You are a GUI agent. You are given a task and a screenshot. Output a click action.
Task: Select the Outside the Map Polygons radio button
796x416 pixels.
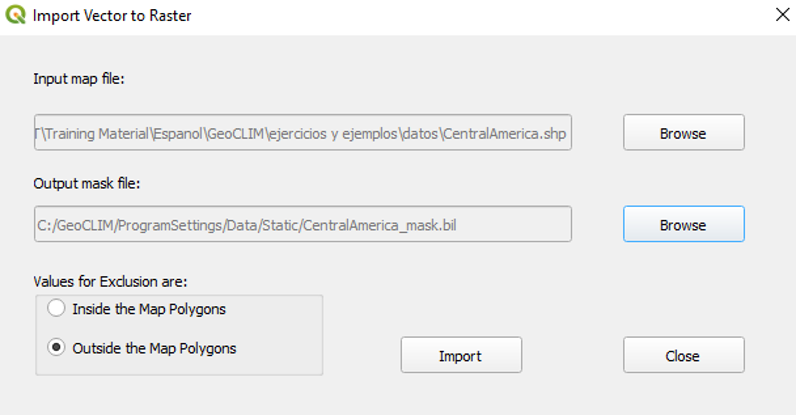pyautogui.click(x=57, y=348)
